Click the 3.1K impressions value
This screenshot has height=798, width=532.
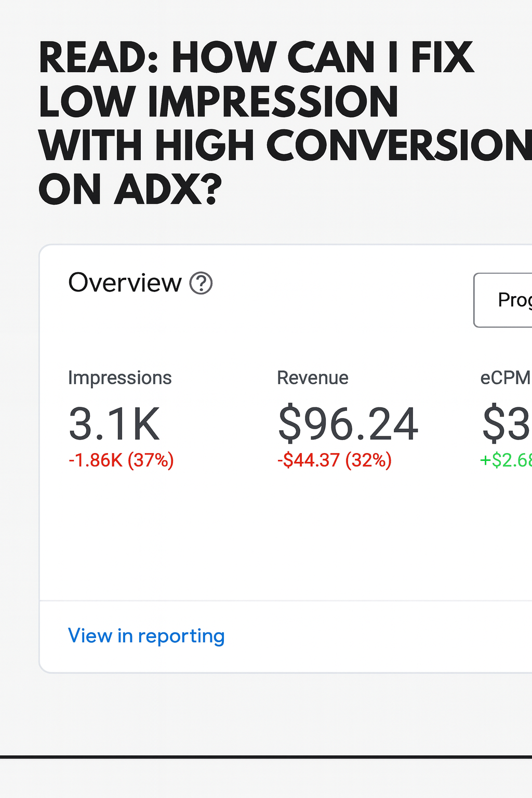point(114,424)
